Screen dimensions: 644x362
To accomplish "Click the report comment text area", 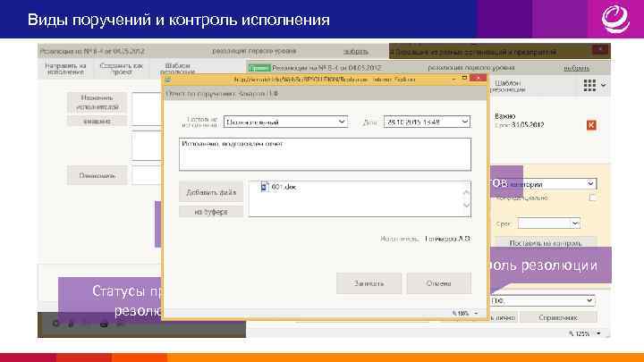I will pos(325,155).
